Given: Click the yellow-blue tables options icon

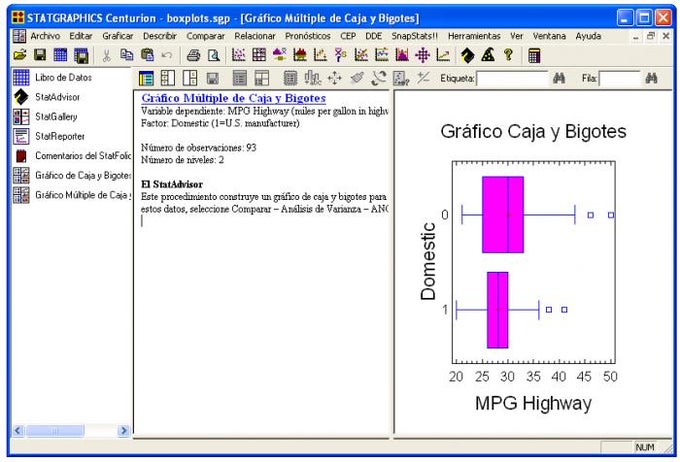Looking at the screenshot, I should (146, 79).
